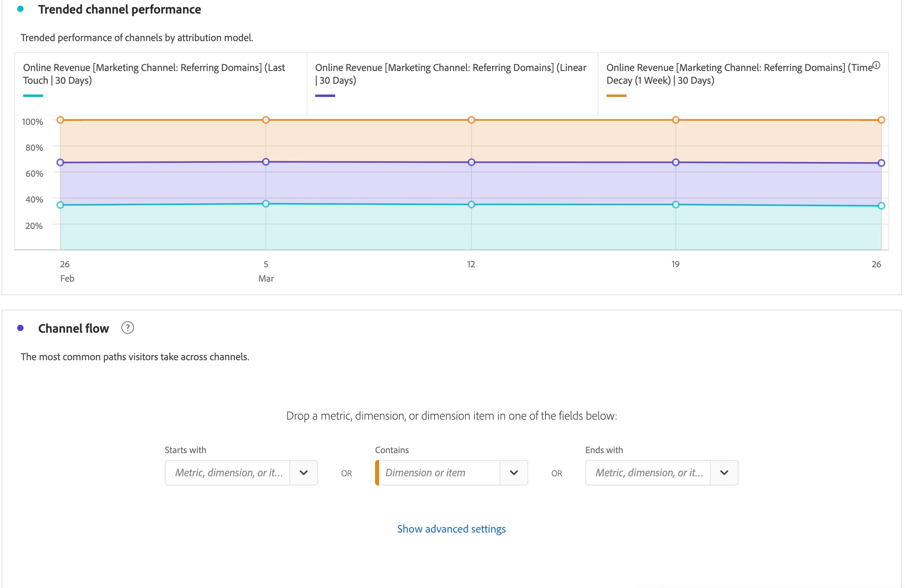
Task: Click the Contains Dimension or item field
Action: point(439,473)
